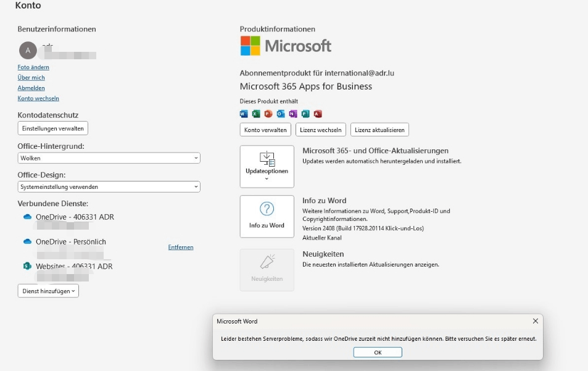The height and width of the screenshot is (371, 588).
Task: Click the user avatar circle with letter A
Action: coord(28,50)
